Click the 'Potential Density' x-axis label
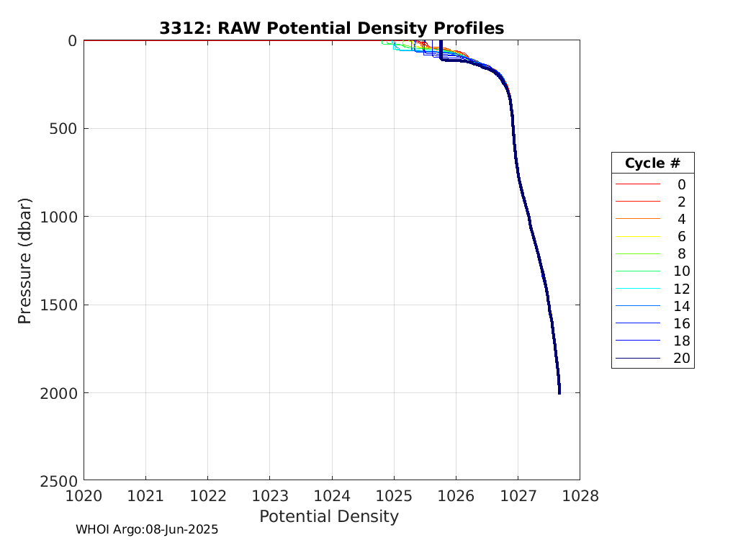The height and width of the screenshot is (540, 756). [x=329, y=516]
